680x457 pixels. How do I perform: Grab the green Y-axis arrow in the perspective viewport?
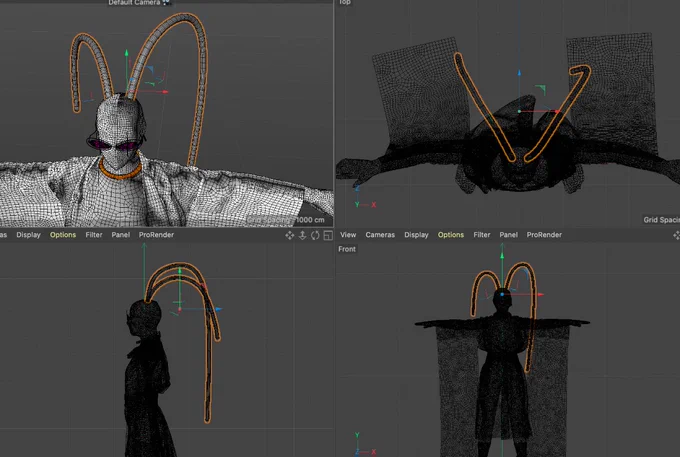pyautogui.click(x=127, y=53)
